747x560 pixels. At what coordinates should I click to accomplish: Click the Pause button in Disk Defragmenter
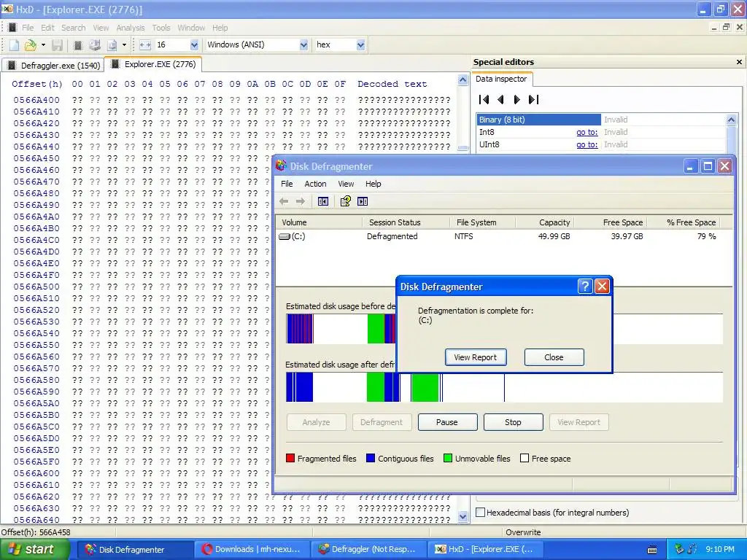tap(447, 422)
